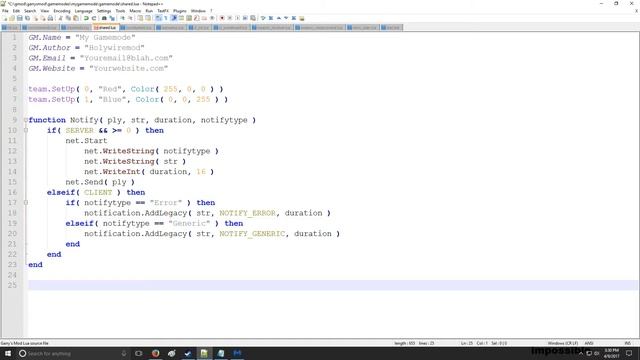Open the Replace toolbar icon
640x360 pixels.
tap(112, 18)
